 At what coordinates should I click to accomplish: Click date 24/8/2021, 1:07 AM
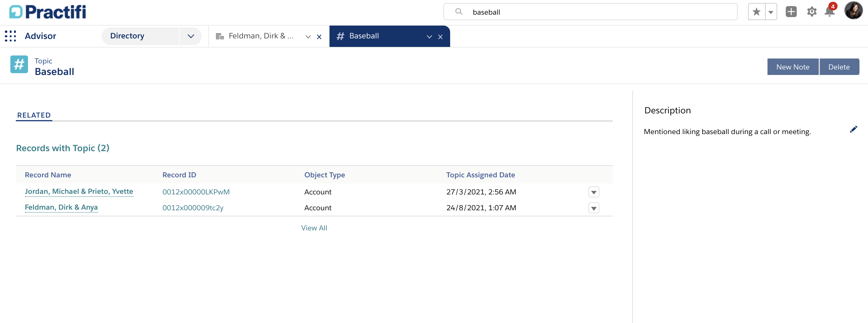[481, 208]
